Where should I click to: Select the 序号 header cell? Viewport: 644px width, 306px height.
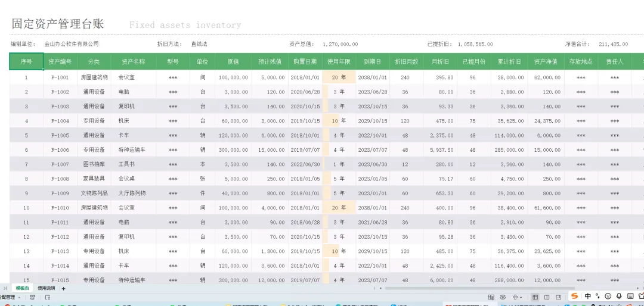tap(26, 61)
